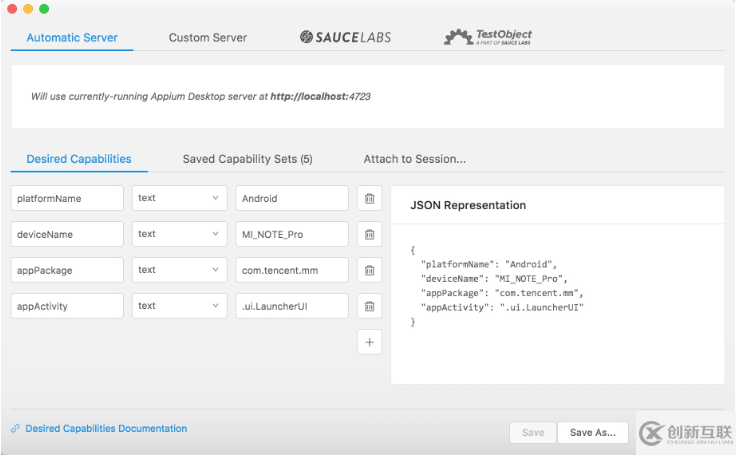Expand type dropdown for appPackage
The height and width of the screenshot is (455, 736).
point(178,270)
